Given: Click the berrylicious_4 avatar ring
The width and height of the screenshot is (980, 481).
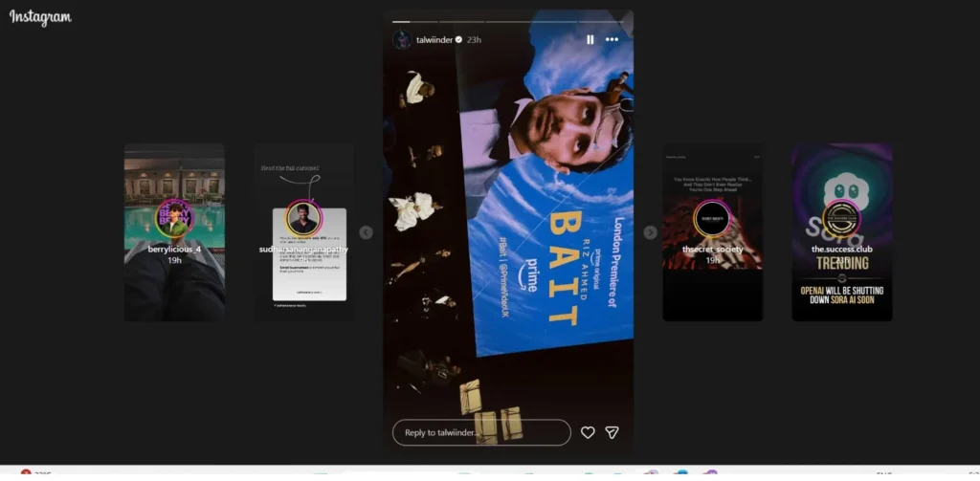Looking at the screenshot, I should 174,218.
